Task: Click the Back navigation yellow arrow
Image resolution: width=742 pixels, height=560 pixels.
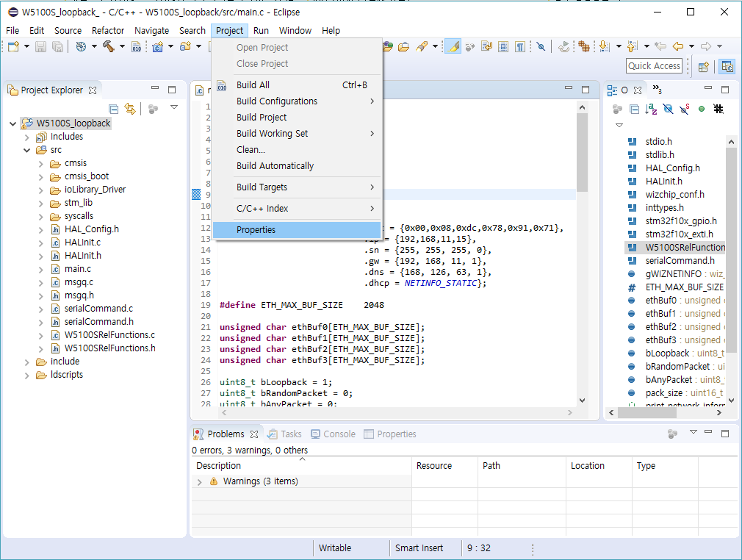Action: [x=678, y=46]
